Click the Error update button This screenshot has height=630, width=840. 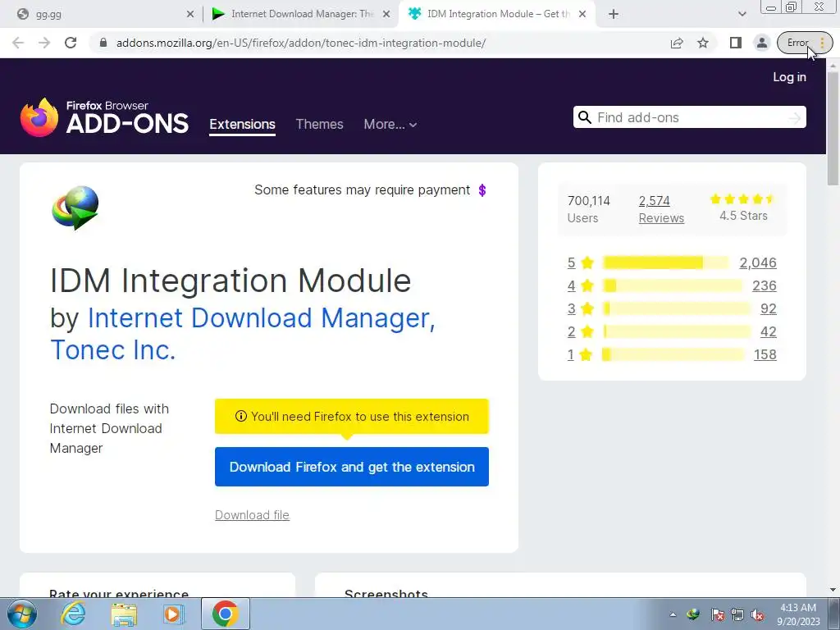coord(805,43)
